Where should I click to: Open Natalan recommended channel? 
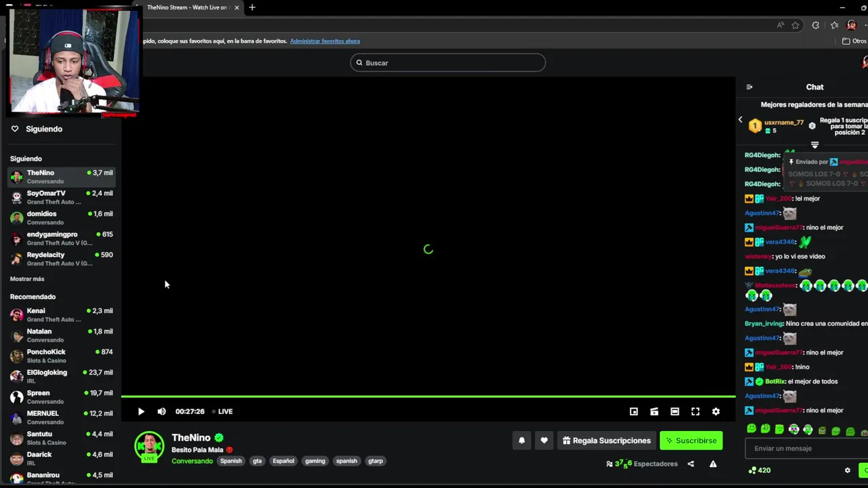pos(62,335)
